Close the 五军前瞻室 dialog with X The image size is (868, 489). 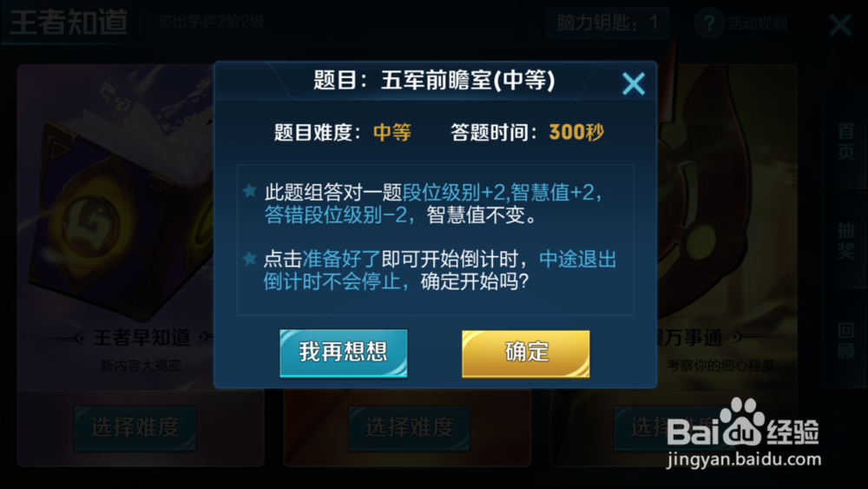click(634, 84)
